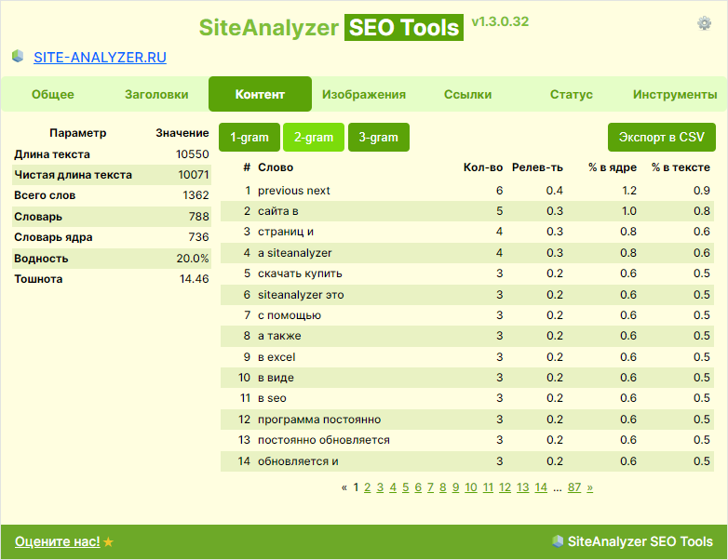728x560 pixels.
Task: Click the Словарь ядра parameter
Action: point(53,237)
